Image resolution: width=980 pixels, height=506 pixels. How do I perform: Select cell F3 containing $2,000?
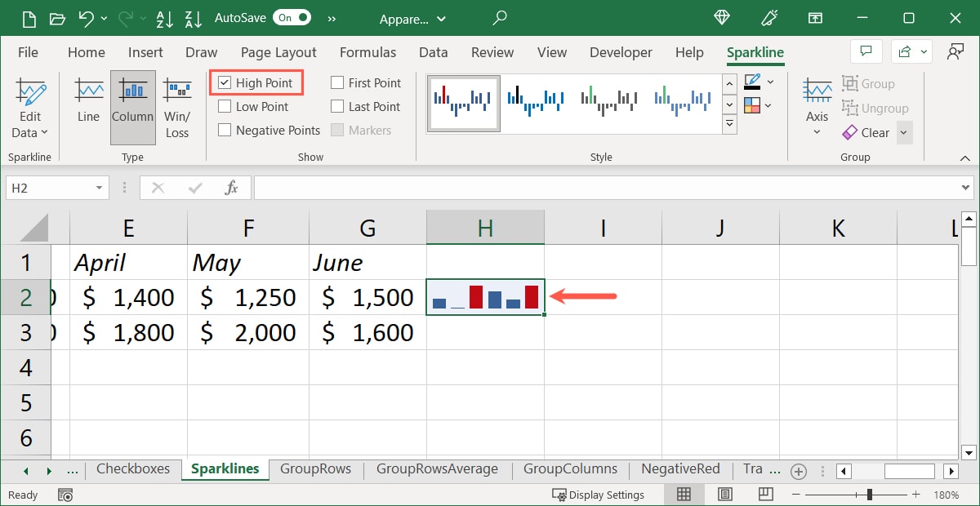(247, 333)
